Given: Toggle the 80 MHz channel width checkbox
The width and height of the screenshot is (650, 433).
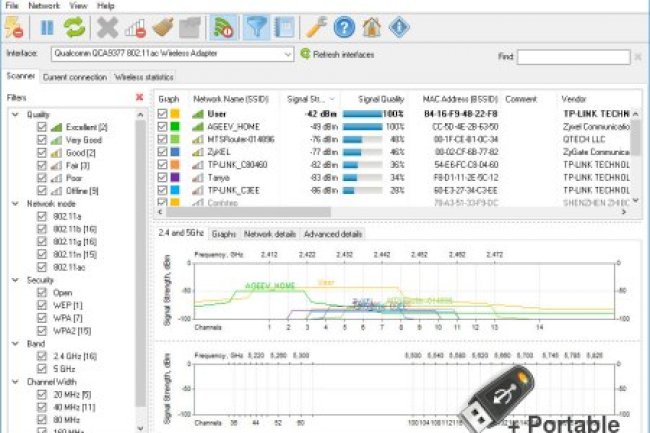Looking at the screenshot, I should pyautogui.click(x=42, y=419).
